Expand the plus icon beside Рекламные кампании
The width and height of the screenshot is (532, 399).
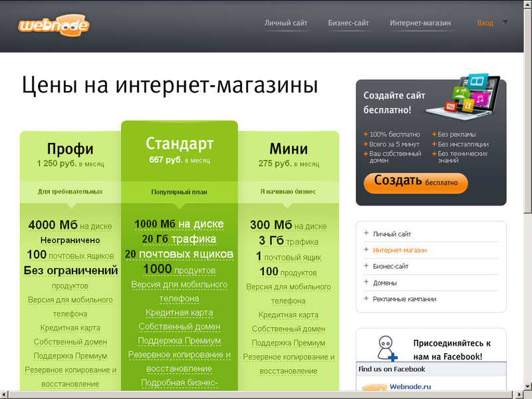pos(366,298)
